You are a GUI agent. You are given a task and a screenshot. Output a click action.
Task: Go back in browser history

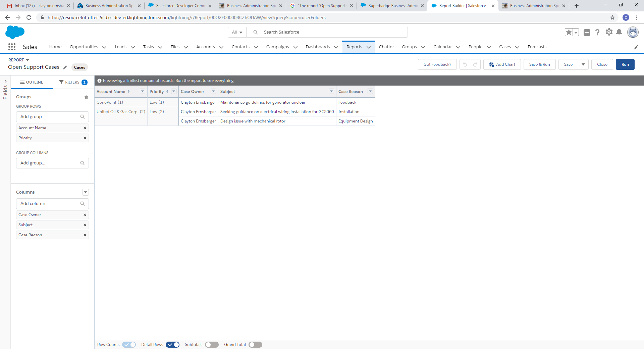tap(7, 17)
